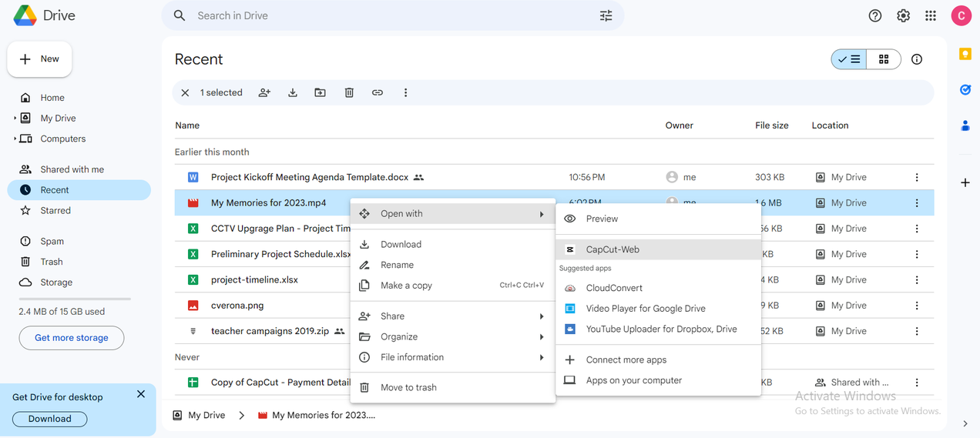Click the storage usage progress bar
980x438 pixels.
click(75, 299)
